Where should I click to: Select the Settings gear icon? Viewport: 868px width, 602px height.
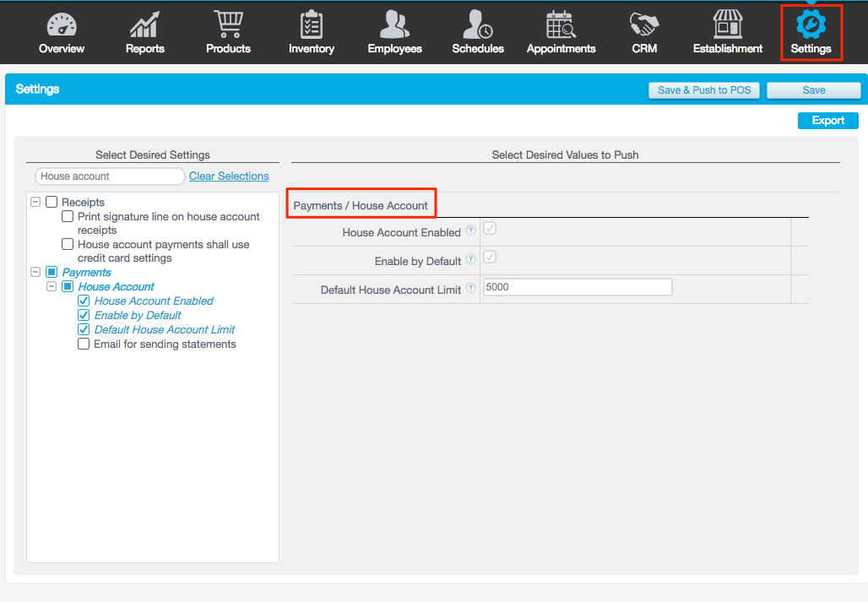click(x=811, y=25)
